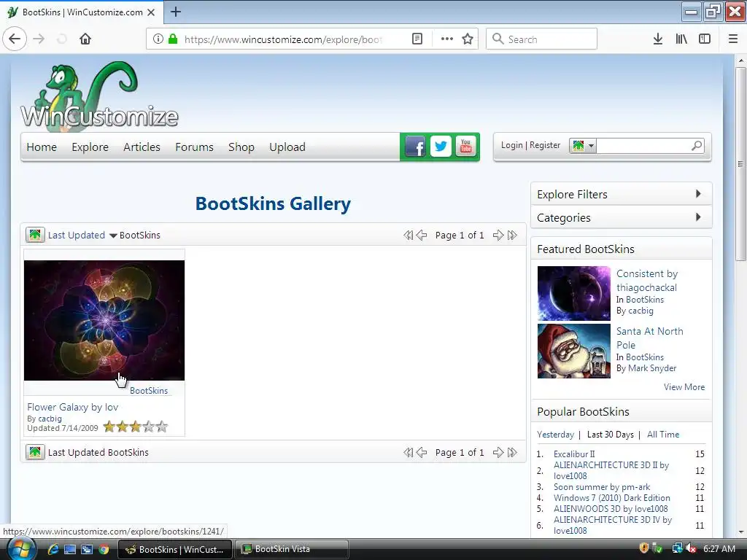This screenshot has height=560, width=747.
Task: Open the Forums menu item
Action: click(194, 147)
